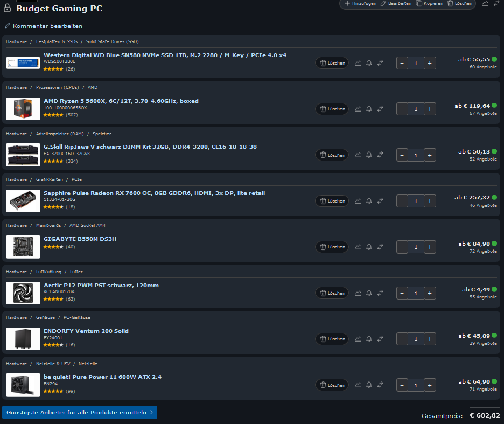
Task: Click swap arrows icon for G.Skill RipJaws V
Action: (x=380, y=155)
